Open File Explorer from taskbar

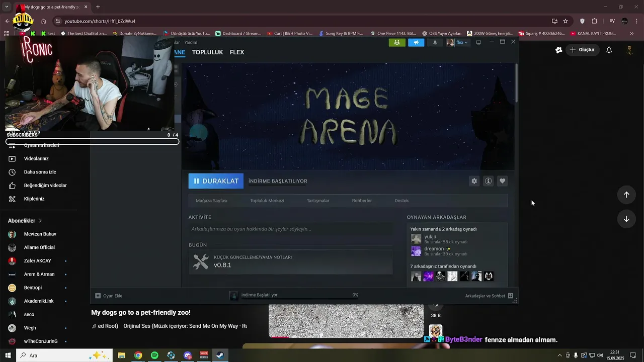coord(122,355)
